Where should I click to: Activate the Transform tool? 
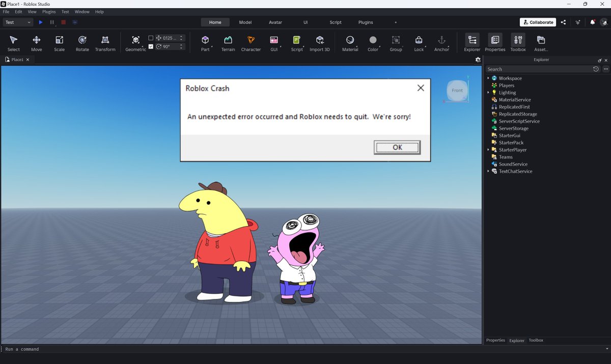click(105, 43)
